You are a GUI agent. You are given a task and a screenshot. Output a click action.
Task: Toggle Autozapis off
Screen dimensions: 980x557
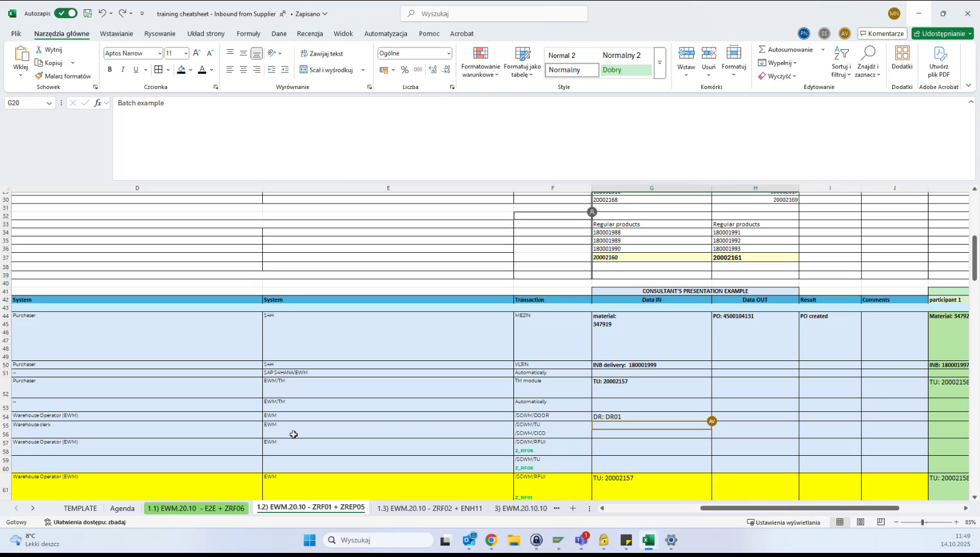click(x=65, y=13)
